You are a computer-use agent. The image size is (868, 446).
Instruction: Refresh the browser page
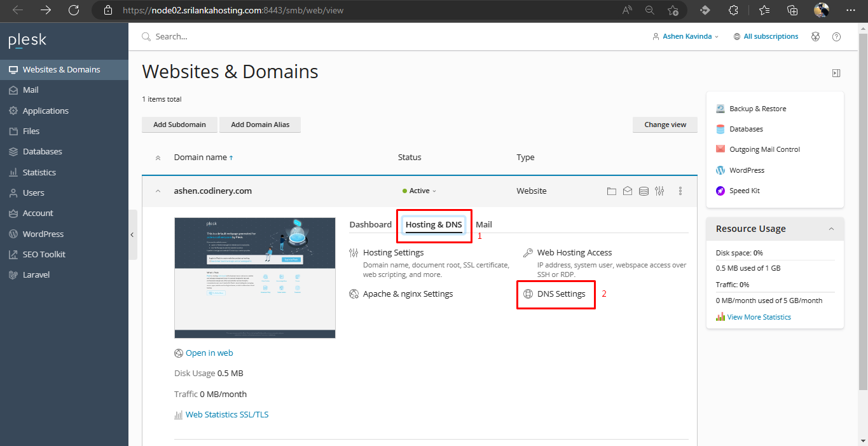pos(74,10)
